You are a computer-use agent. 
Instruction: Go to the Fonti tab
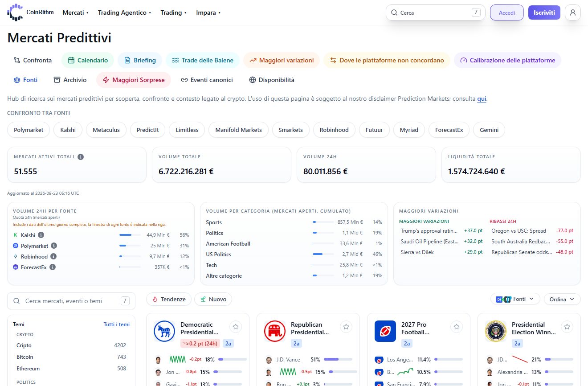pyautogui.click(x=25, y=80)
